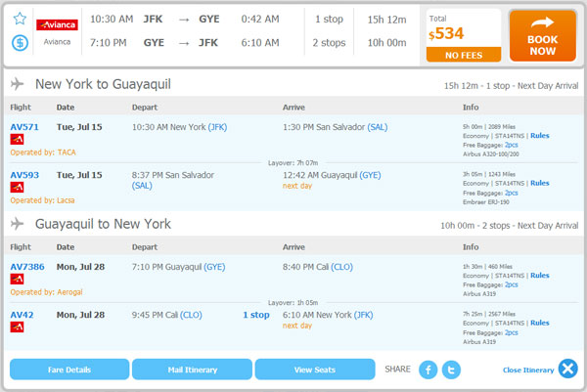Click 'Operated by: Aerogal' text
587x392 pixels.
coord(46,292)
